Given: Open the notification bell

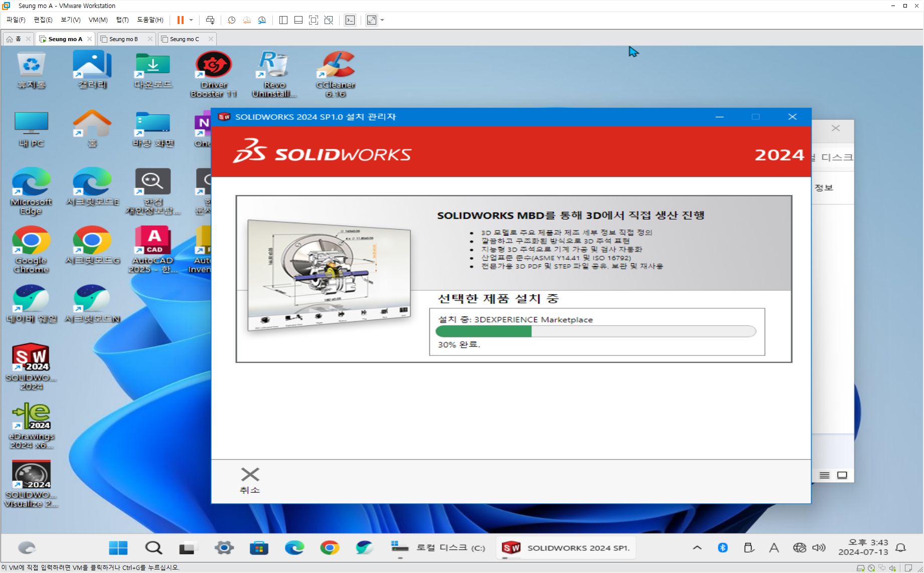Looking at the screenshot, I should [x=901, y=548].
